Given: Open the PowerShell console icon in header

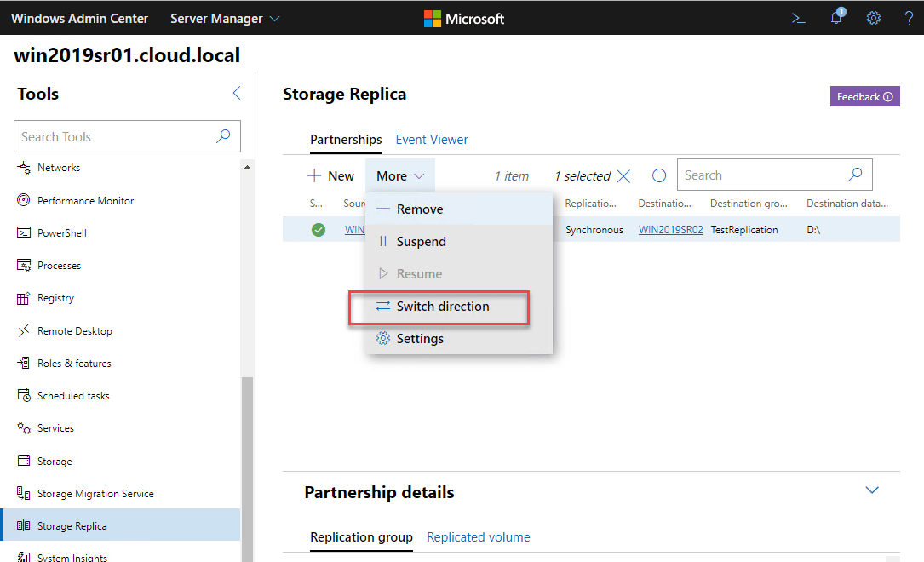Looking at the screenshot, I should (x=798, y=18).
